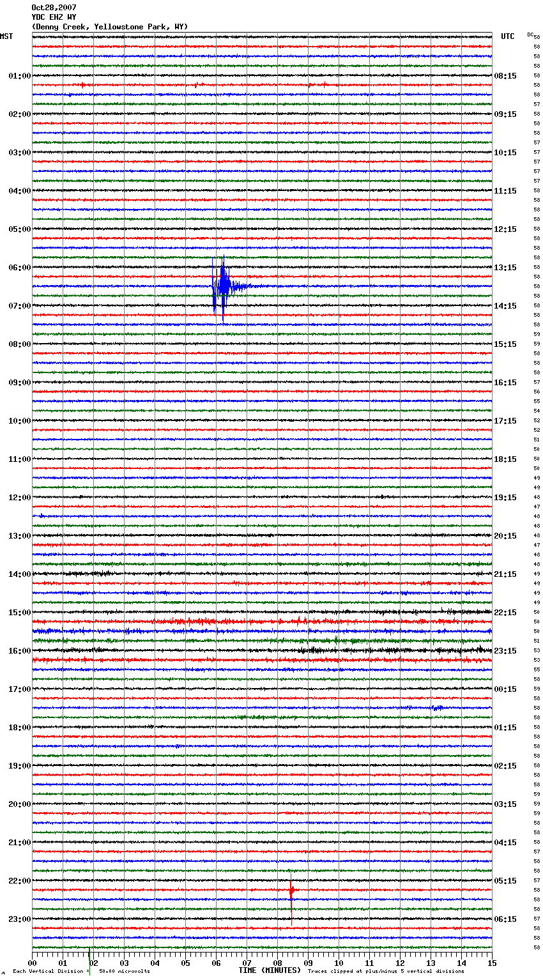Click minute 14 on the time axis
This screenshot has width=543, height=980.
(461, 963)
